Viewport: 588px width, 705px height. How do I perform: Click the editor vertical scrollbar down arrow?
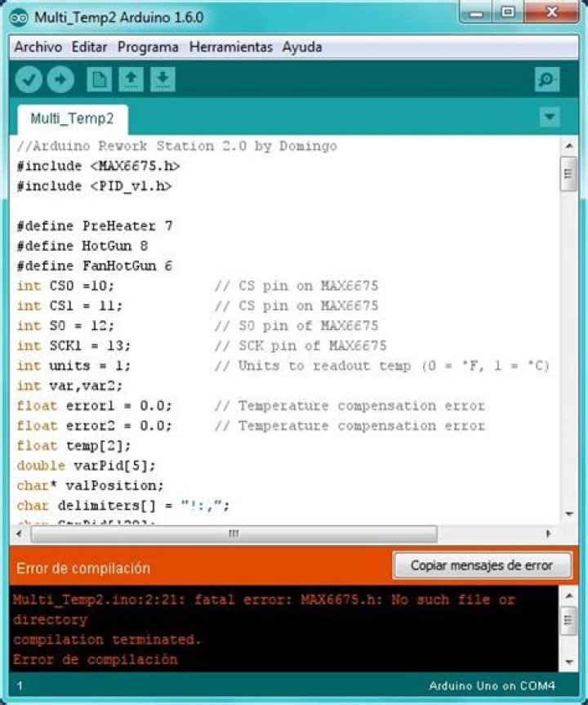569,514
